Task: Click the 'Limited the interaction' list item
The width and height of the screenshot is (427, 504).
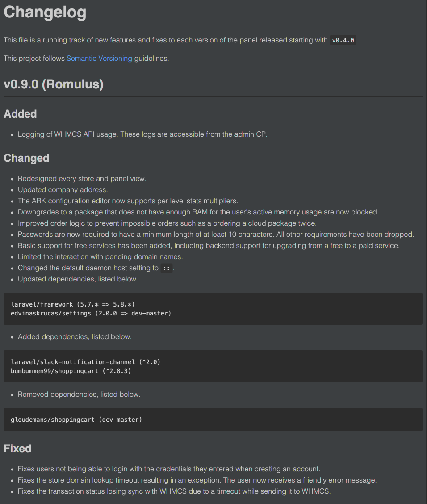Action: [100, 257]
